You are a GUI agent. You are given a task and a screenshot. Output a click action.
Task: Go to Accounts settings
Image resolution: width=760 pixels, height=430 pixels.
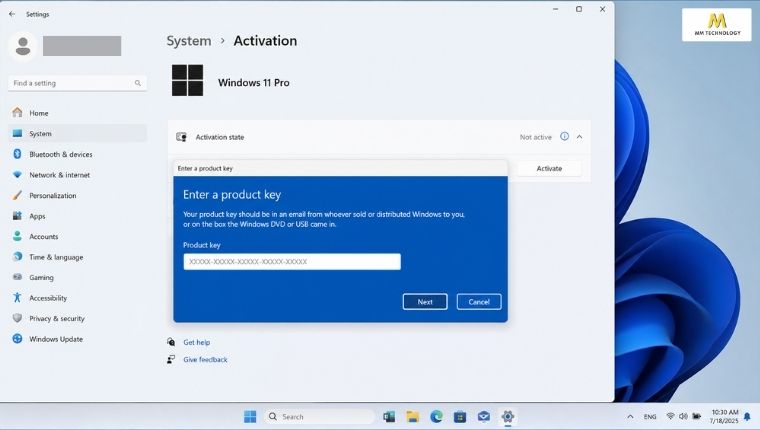click(x=78, y=237)
